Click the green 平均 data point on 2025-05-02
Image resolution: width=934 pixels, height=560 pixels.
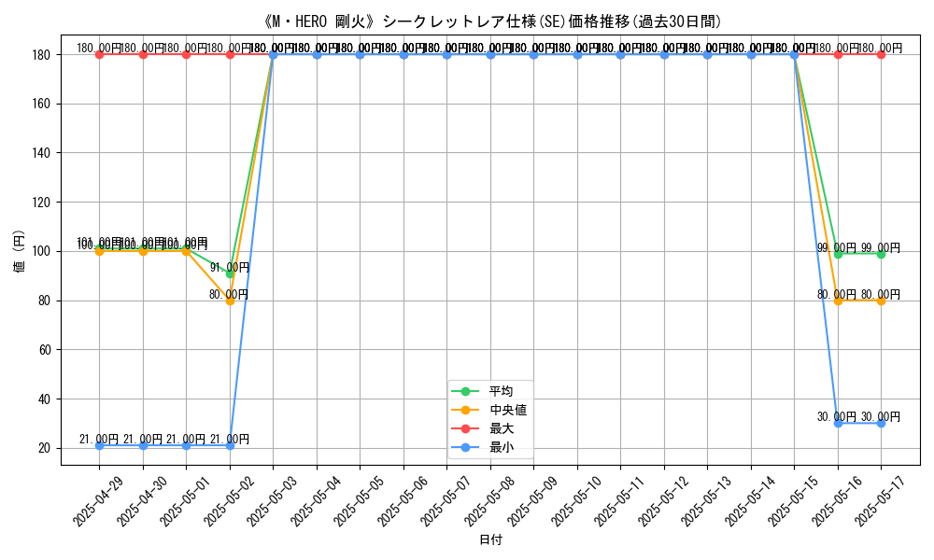tap(230, 273)
